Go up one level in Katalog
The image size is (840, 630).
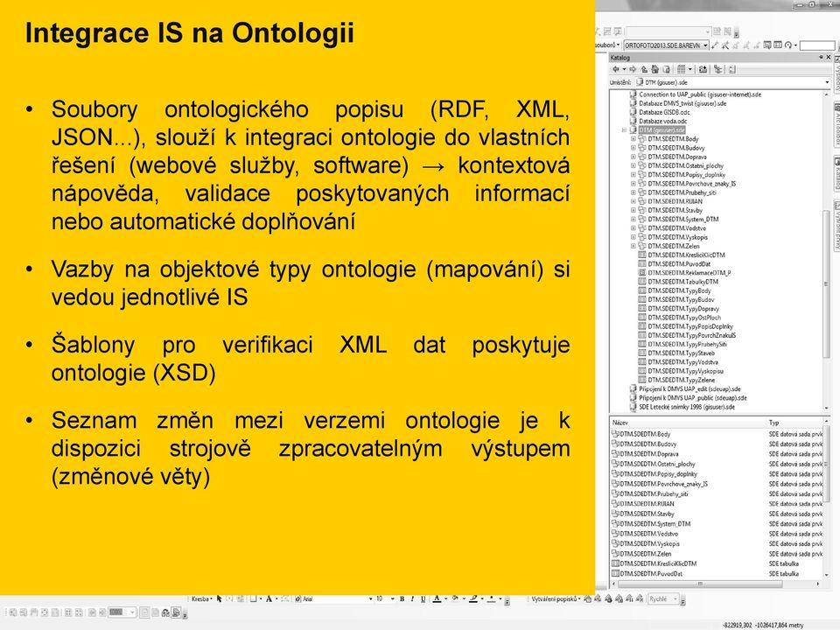(645, 70)
